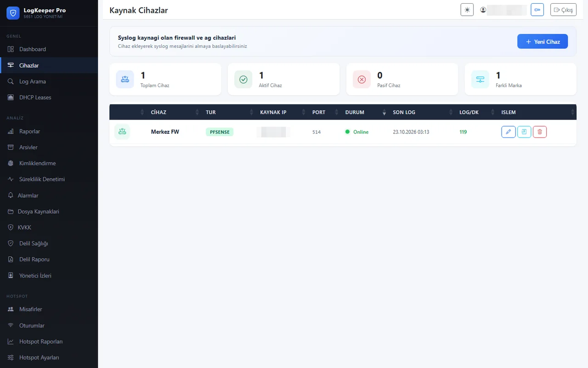Click the Pasif Cihaz stat card

tap(402, 79)
